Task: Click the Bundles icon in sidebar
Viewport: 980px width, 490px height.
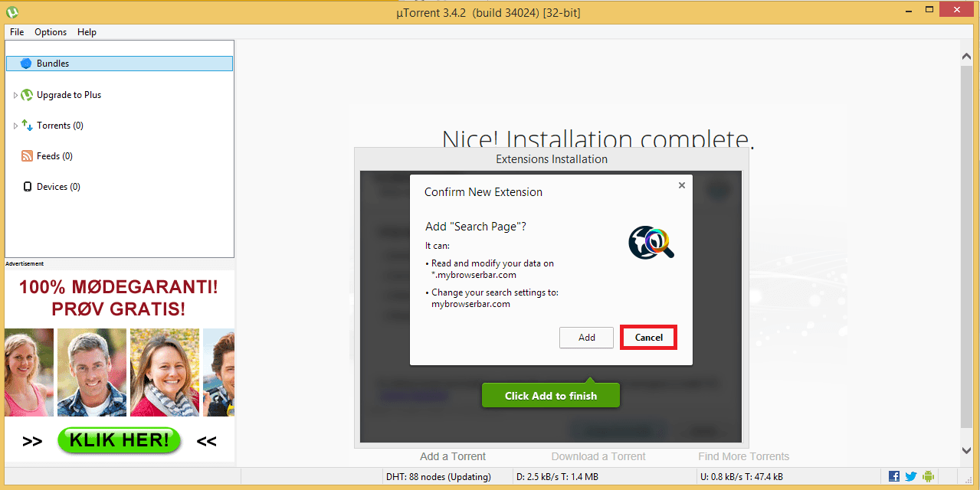Action: pos(26,64)
